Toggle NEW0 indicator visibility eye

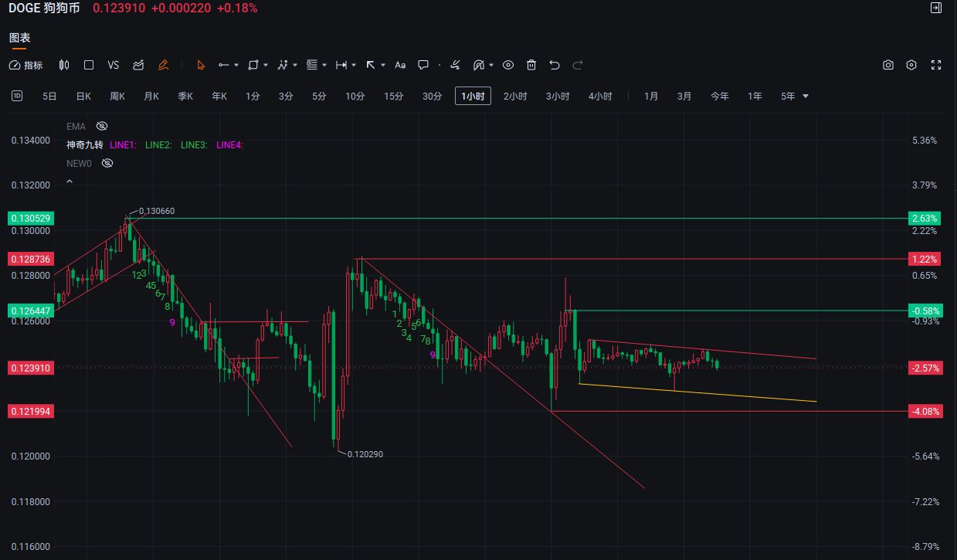point(107,163)
